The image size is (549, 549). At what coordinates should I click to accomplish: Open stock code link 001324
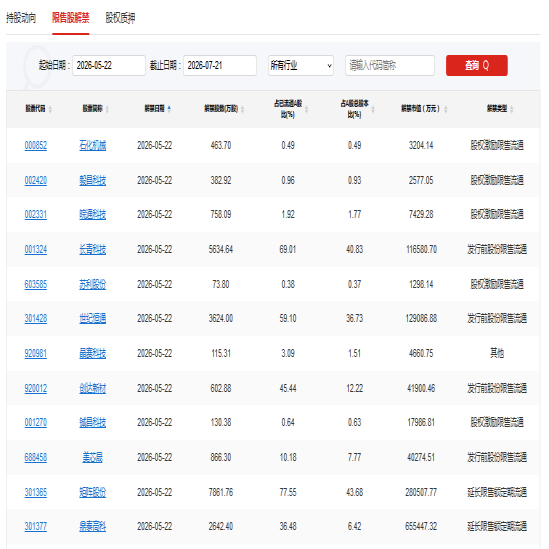click(36, 249)
